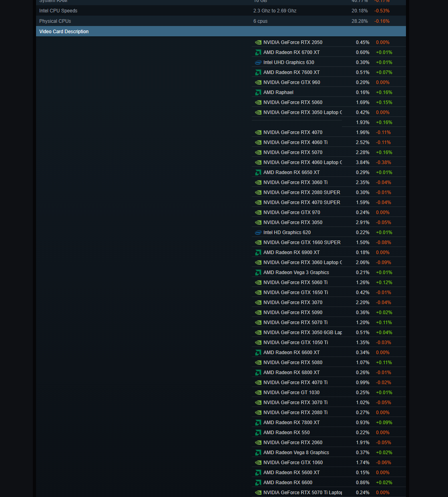Image resolution: width=448 pixels, height=497 pixels.
Task: Click the 6 cpus value
Action: coord(261,21)
